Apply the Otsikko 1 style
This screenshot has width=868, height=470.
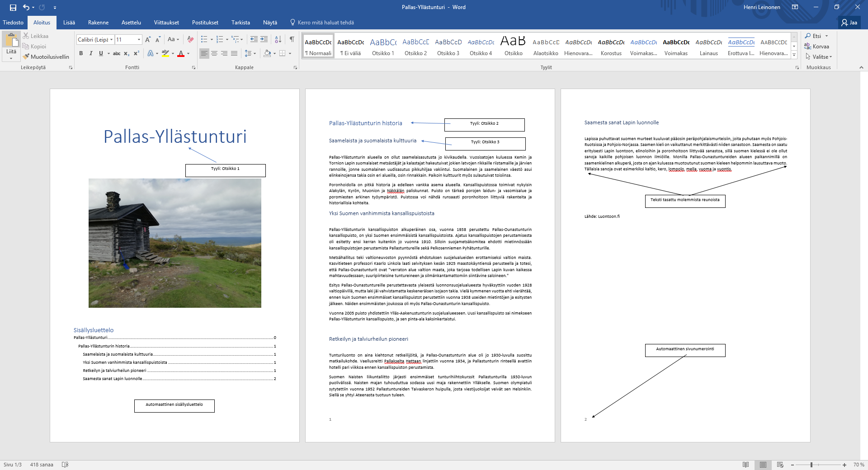click(x=383, y=46)
